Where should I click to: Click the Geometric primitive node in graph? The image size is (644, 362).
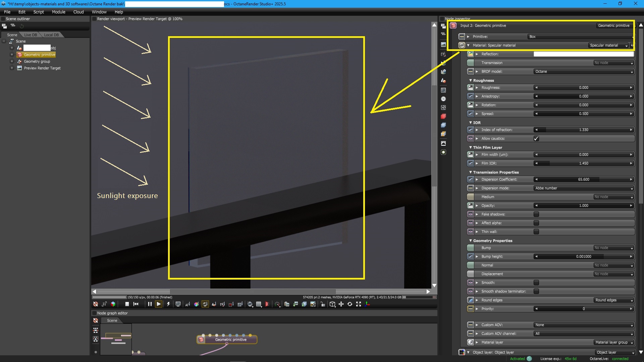click(230, 340)
